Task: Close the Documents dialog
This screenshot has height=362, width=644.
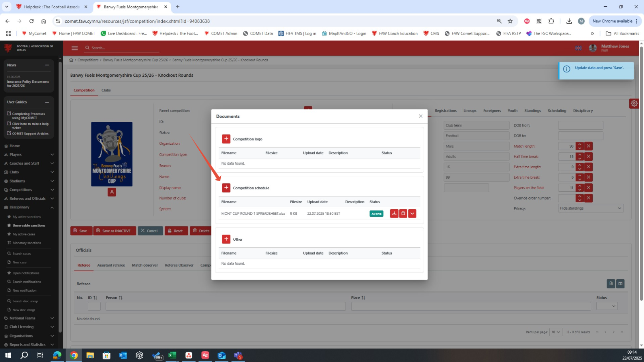Action: pyautogui.click(x=420, y=116)
